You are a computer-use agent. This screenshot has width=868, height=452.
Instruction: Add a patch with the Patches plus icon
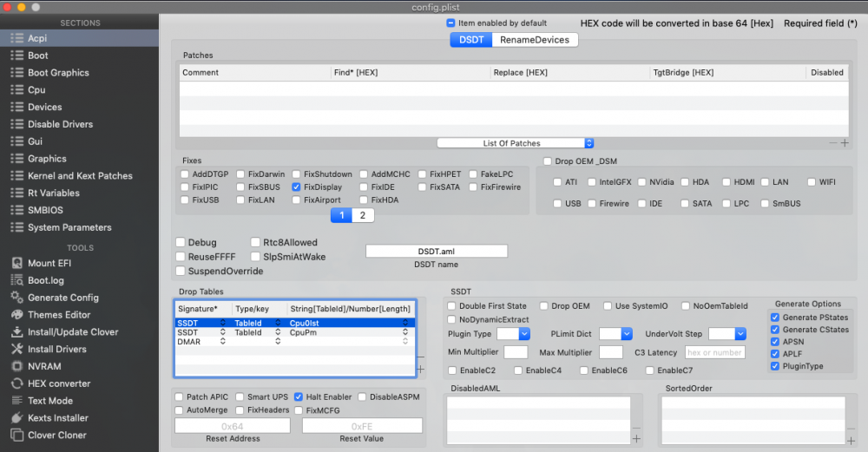[x=845, y=143]
